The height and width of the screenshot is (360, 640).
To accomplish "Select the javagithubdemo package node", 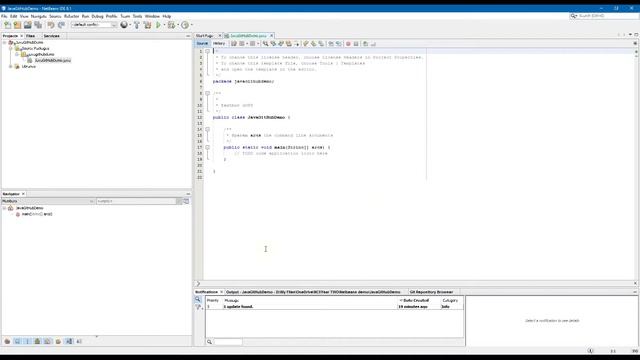I will [x=40, y=54].
